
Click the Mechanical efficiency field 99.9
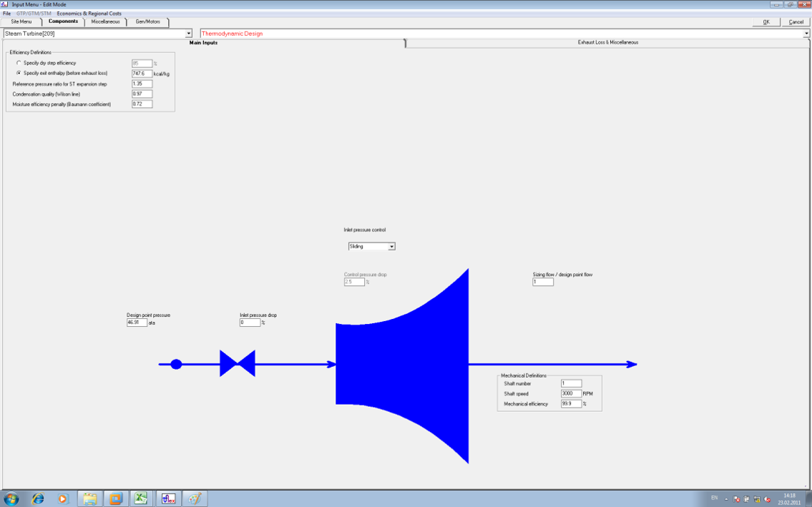[571, 403]
